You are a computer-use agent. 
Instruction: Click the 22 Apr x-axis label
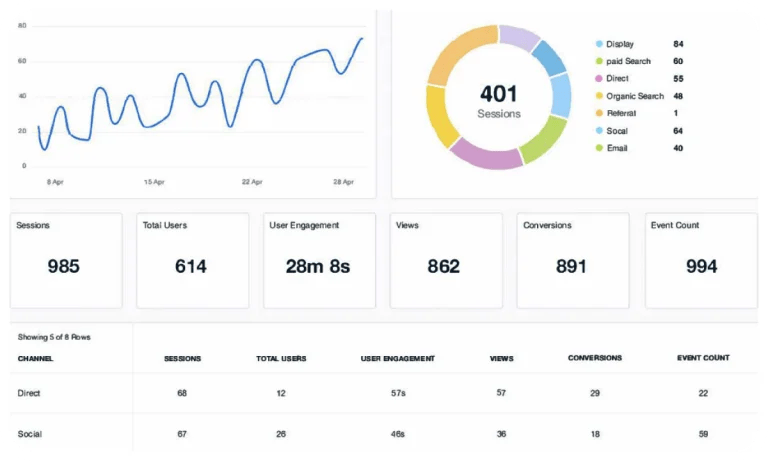coord(252,182)
